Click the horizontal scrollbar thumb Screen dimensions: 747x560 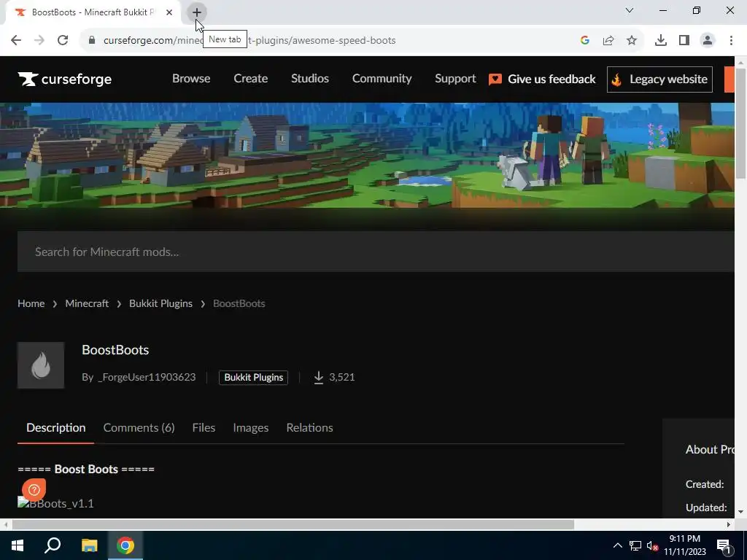click(293, 524)
